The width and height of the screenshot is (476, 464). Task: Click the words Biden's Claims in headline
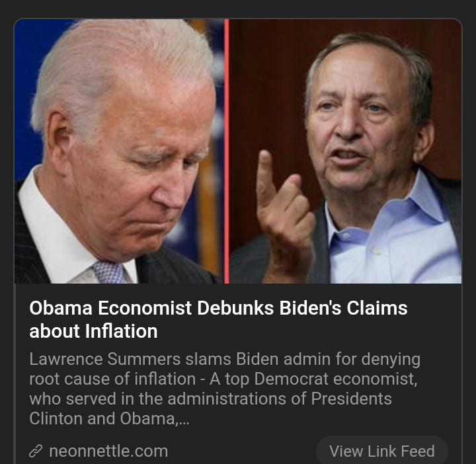coord(343,308)
